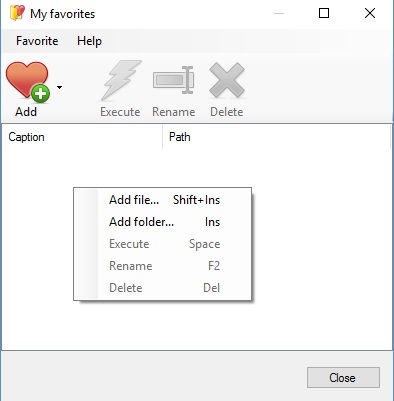This screenshot has width=394, height=401.
Task: Click the Close button at bottom
Action: click(343, 378)
